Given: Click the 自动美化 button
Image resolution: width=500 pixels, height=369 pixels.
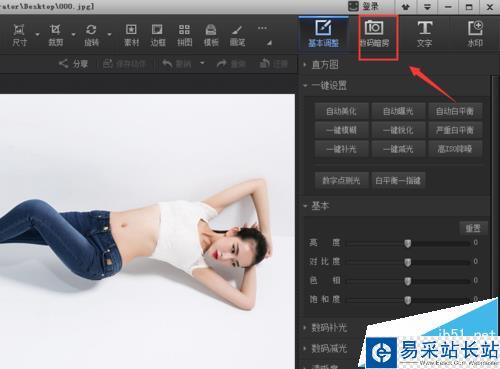Looking at the screenshot, I should 341,111.
